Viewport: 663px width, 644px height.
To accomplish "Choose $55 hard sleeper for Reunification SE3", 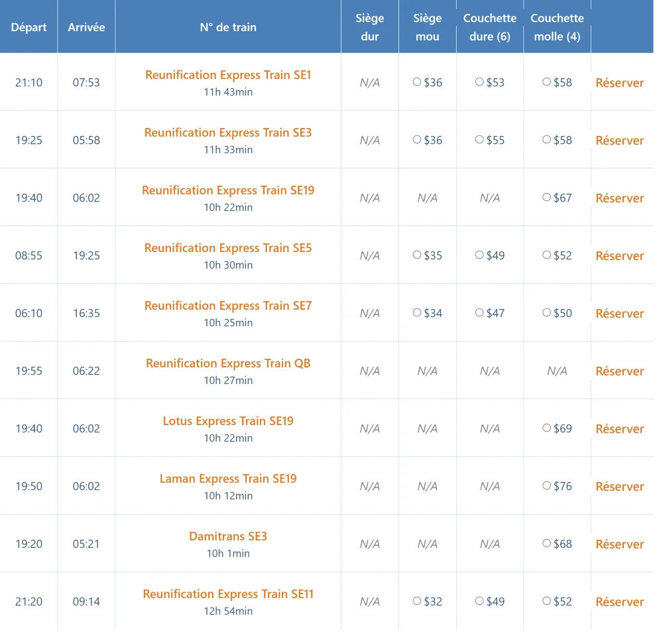I will (x=479, y=139).
